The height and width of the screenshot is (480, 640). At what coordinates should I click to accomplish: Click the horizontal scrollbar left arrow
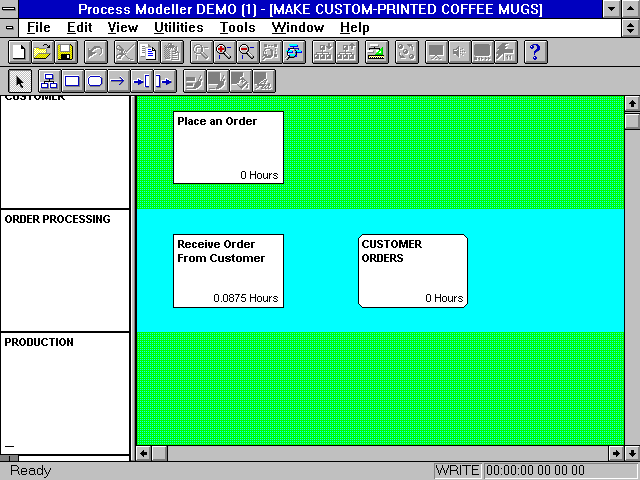[143, 454]
